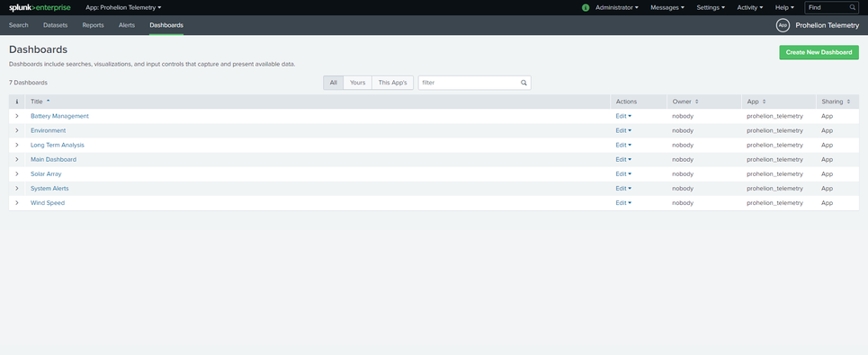Open the Activity menu
Image resolution: width=868 pixels, height=355 pixels.
click(750, 8)
